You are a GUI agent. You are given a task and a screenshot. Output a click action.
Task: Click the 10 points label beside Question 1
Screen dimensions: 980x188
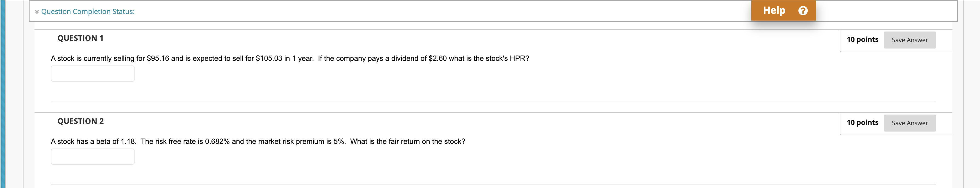tap(863, 39)
